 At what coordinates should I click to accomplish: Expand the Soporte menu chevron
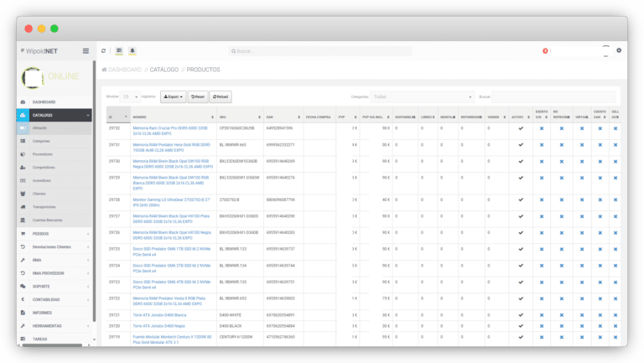click(x=88, y=287)
